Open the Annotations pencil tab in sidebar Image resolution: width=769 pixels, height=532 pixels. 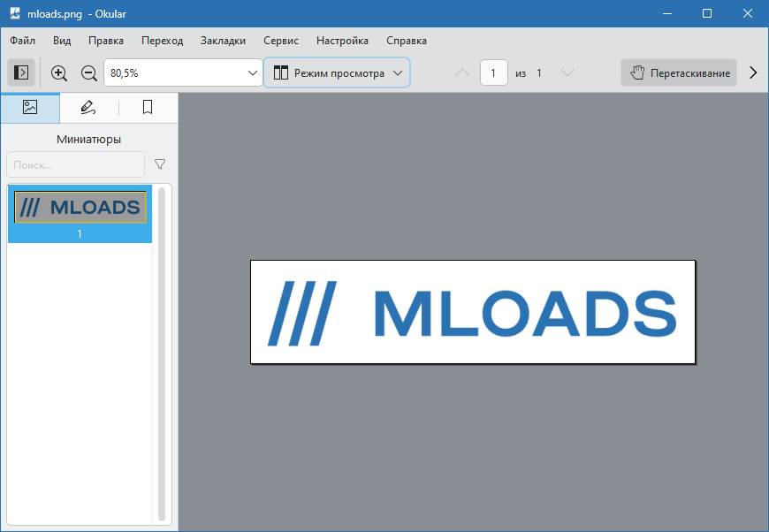tap(88, 107)
